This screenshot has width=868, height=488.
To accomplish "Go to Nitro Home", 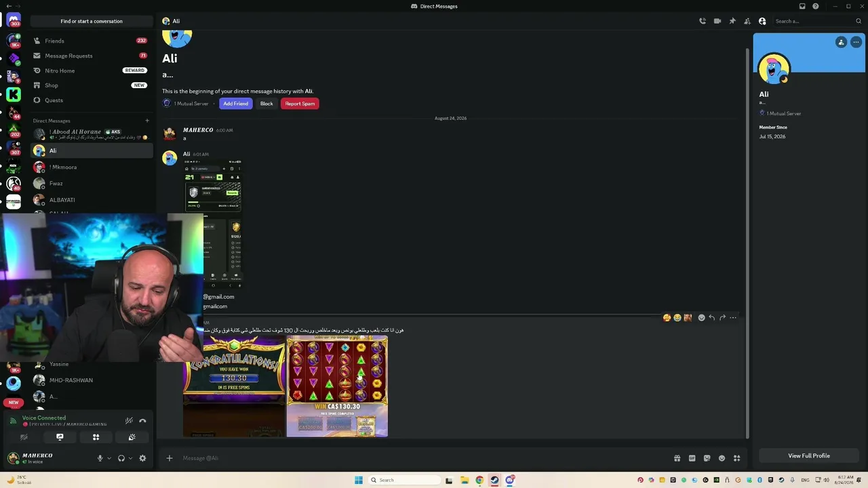I will (x=92, y=70).
